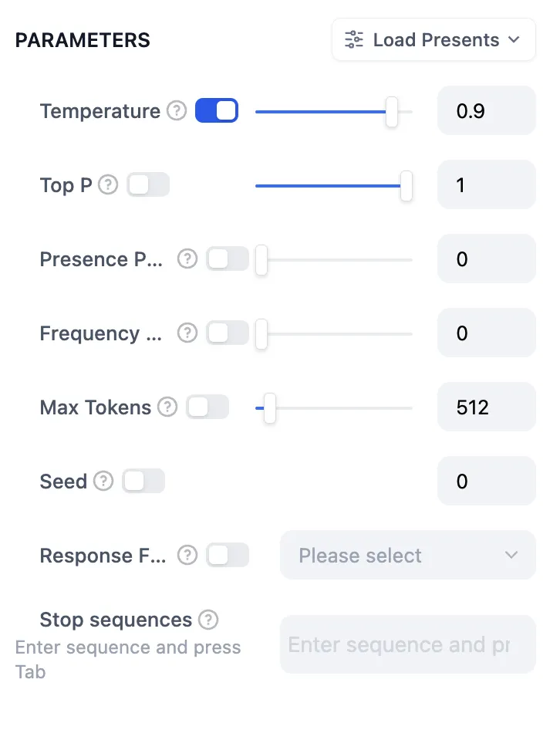The image size is (560, 730).
Task: Click the Frequency Penalty help icon
Action: click(x=187, y=333)
